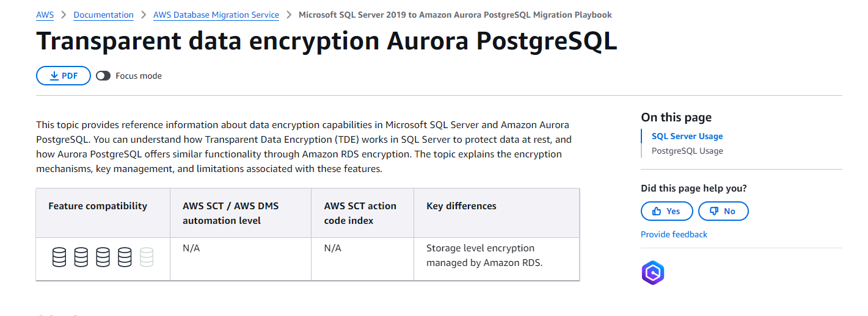This screenshot has width=868, height=316.
Task: Jump to PostgreSQL Usage section
Action: pos(687,151)
